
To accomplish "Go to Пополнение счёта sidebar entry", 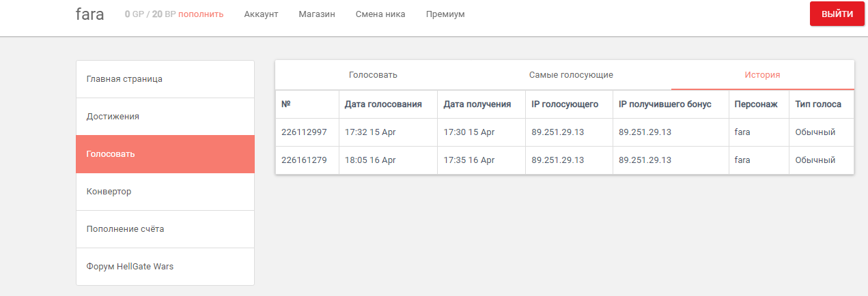I will (165, 229).
